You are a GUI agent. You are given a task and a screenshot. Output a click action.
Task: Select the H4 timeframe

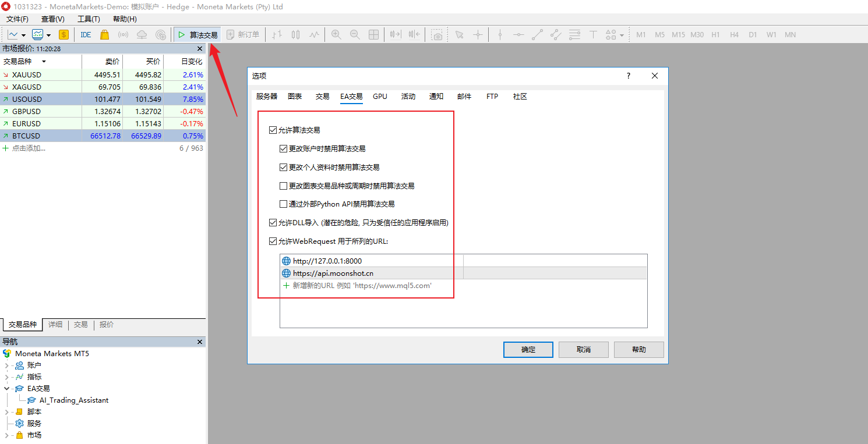point(734,35)
